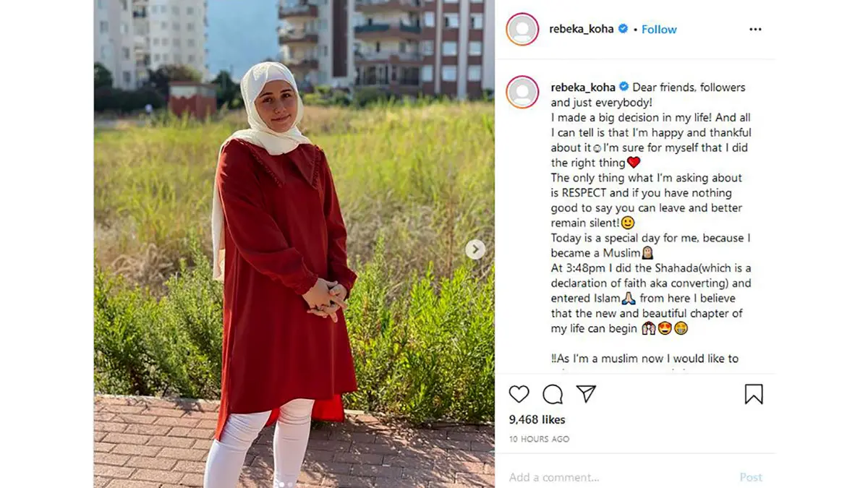Advance to the next photo with the arrow
This screenshot has height=488, width=868.
tap(475, 249)
